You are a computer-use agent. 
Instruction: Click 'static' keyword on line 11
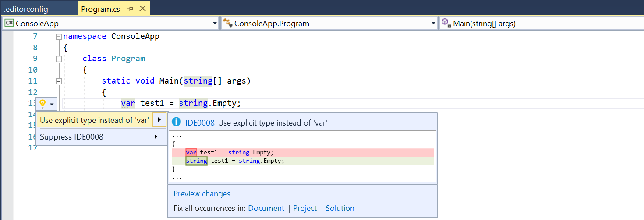[116, 81]
